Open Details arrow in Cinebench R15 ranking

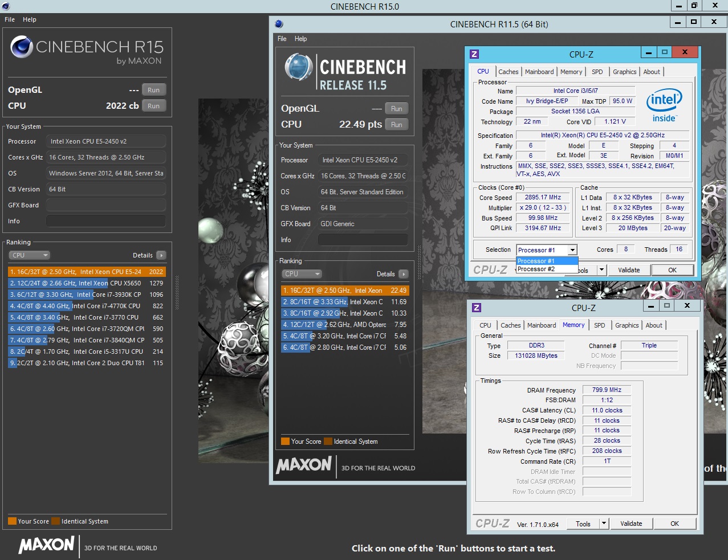pos(161,255)
